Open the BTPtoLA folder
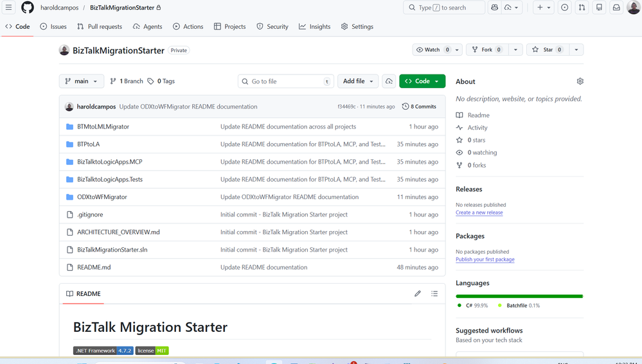 [x=89, y=144]
